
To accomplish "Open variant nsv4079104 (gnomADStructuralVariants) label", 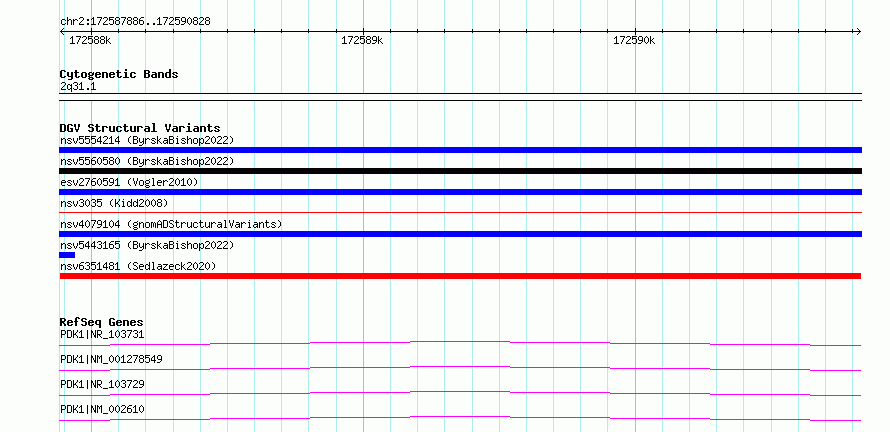I will click(x=171, y=224).
